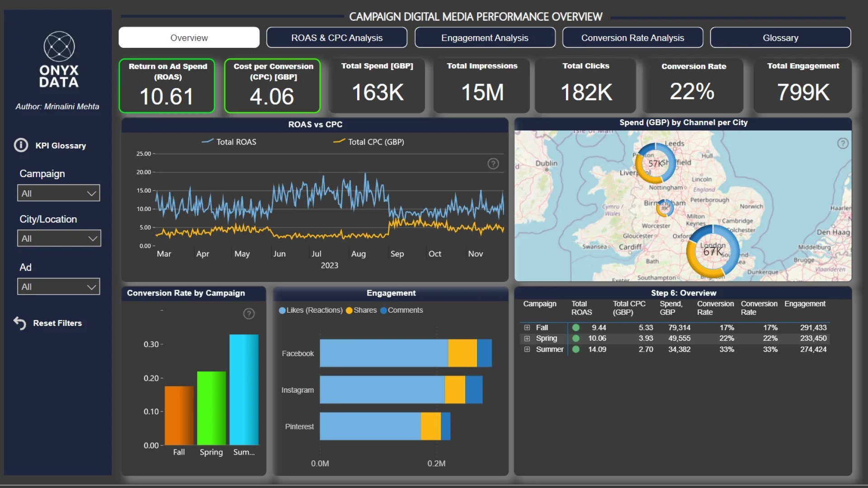Click the Reset Filters button
Screen dimensions: 868x488
pos(57,323)
